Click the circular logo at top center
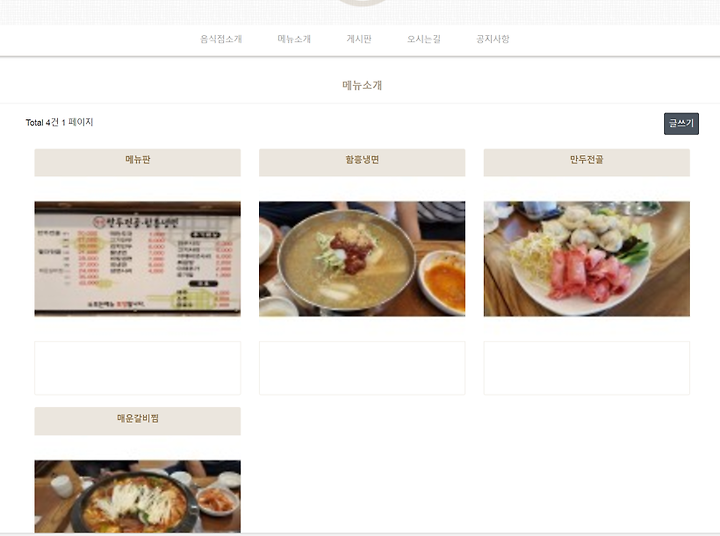 point(362,2)
